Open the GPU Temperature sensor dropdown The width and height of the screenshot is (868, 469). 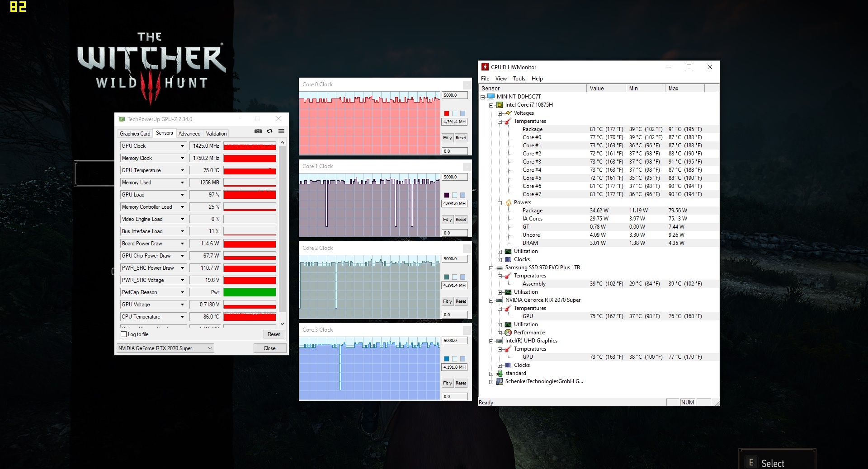tap(182, 170)
